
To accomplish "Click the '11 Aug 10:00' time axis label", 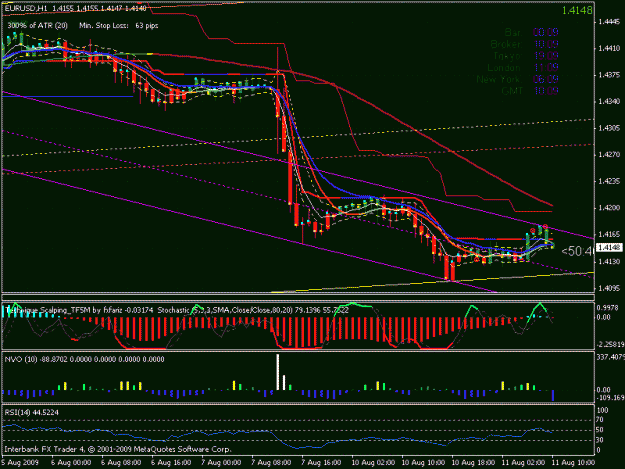I will click(x=573, y=462).
